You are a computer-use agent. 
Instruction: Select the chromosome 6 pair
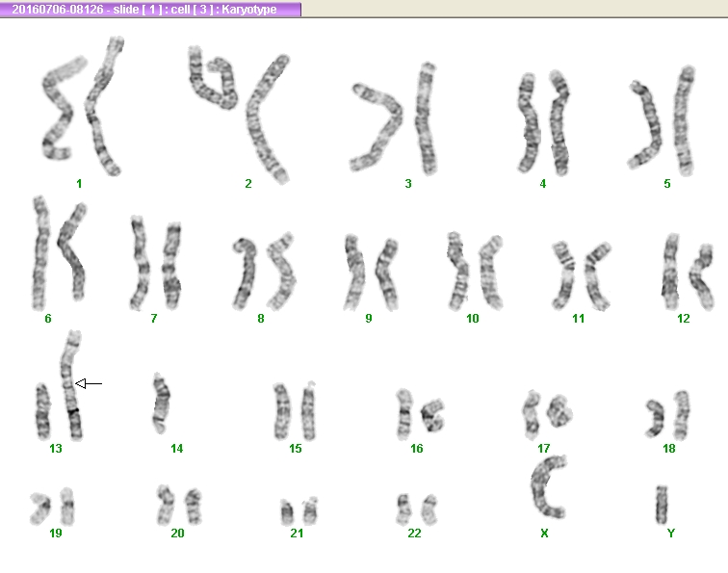coord(60,253)
